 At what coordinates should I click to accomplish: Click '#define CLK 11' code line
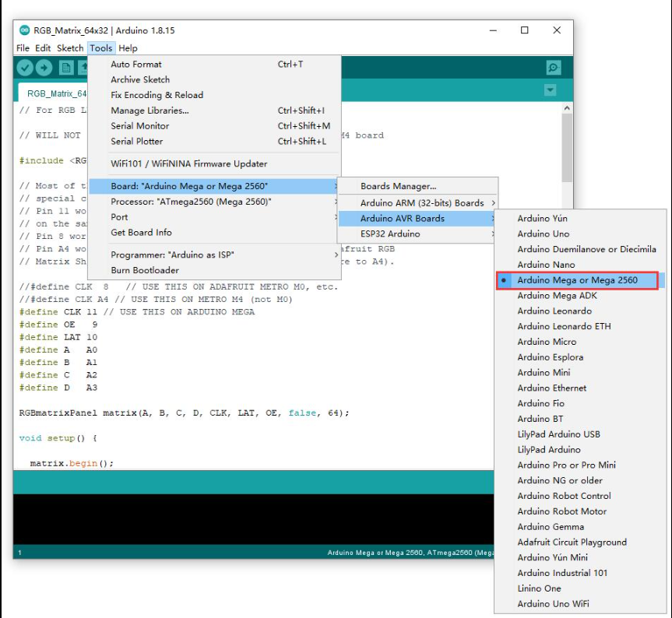[x=137, y=312]
